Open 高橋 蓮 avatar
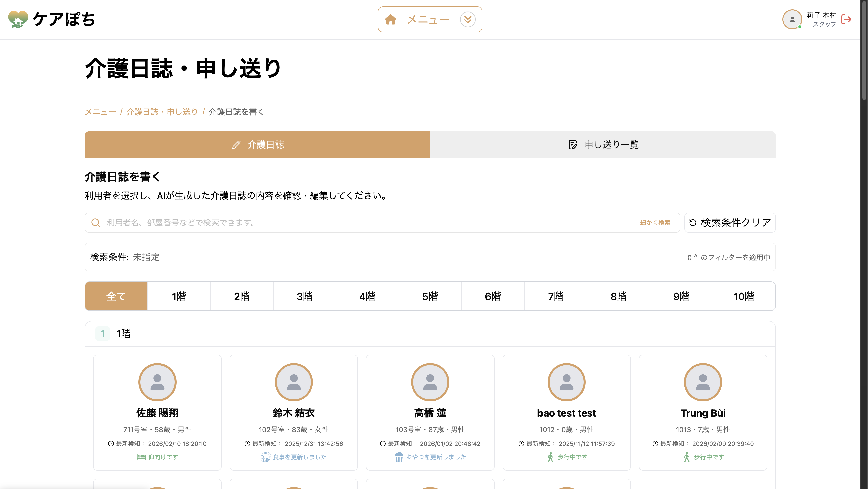Screen dimensions: 868x489 tap(430, 382)
